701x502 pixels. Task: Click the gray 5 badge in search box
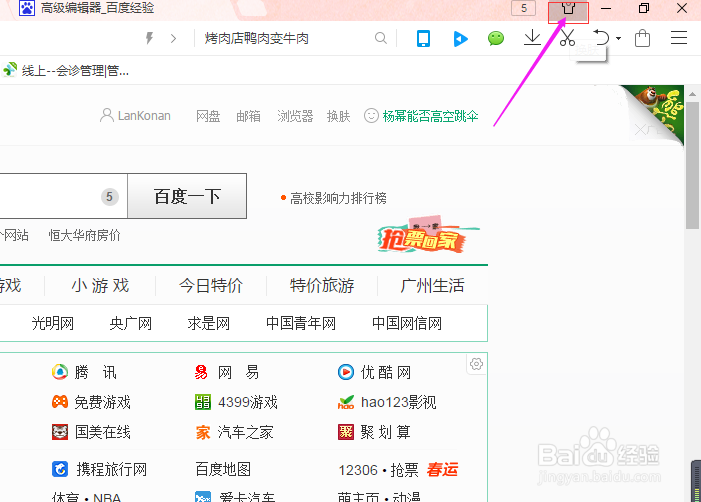click(110, 197)
